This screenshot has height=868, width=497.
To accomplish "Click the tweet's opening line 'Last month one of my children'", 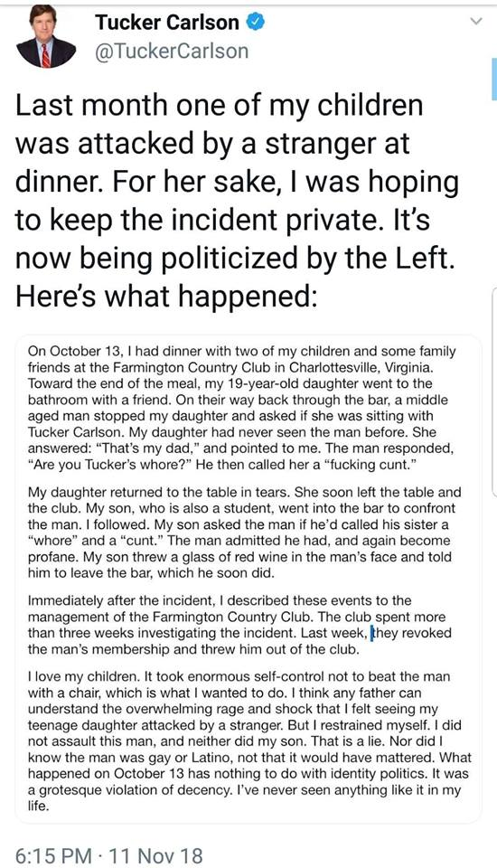I will pyautogui.click(x=220, y=105).
